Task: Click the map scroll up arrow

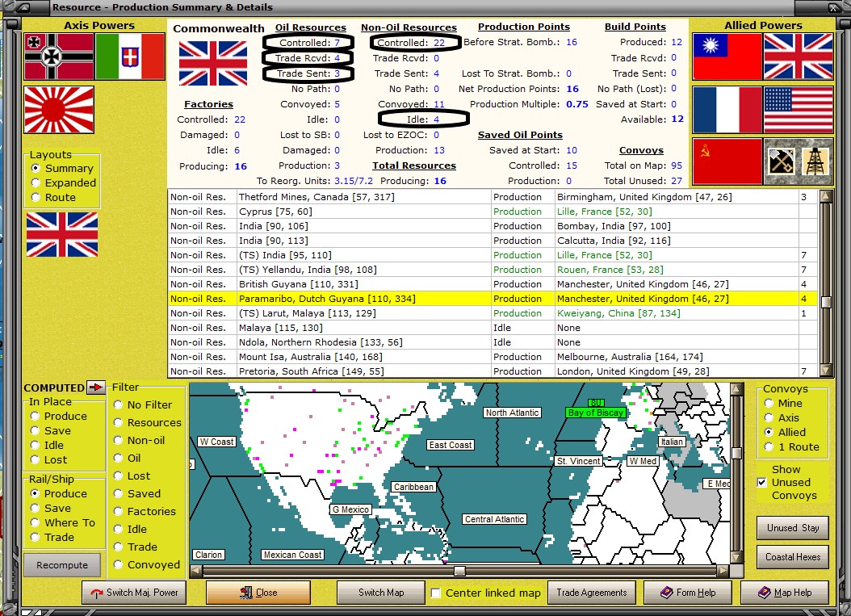Action: coord(736,388)
